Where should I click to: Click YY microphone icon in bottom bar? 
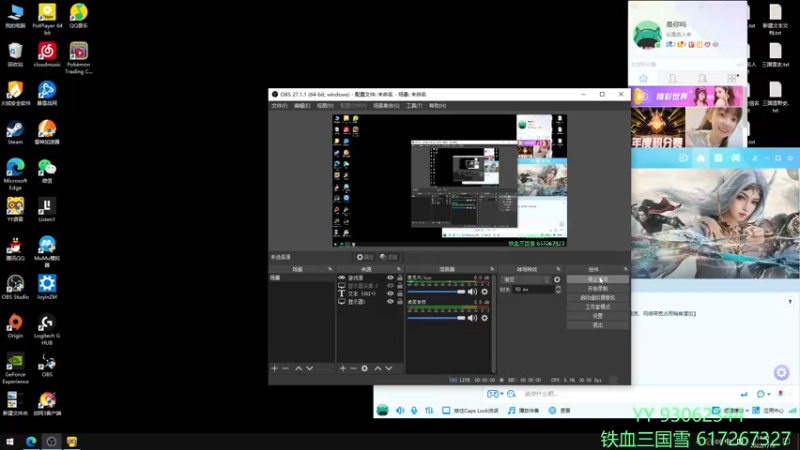pyautogui.click(x=414, y=410)
